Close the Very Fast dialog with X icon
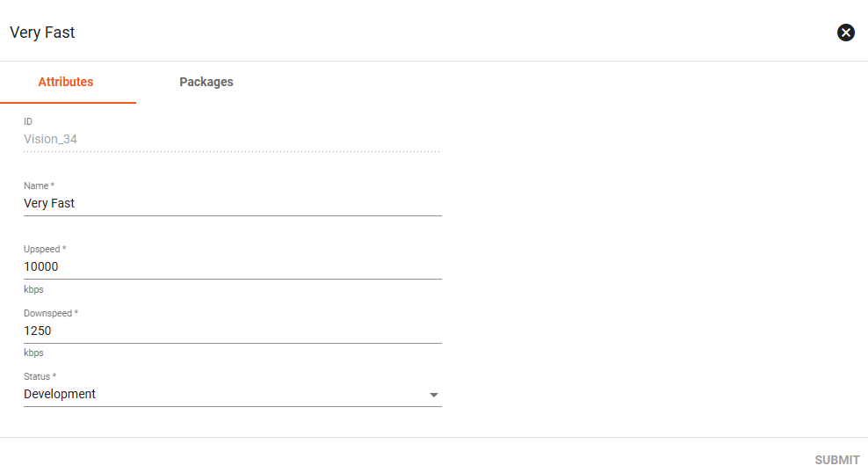Screen dimensions: 868x473 tap(845, 33)
